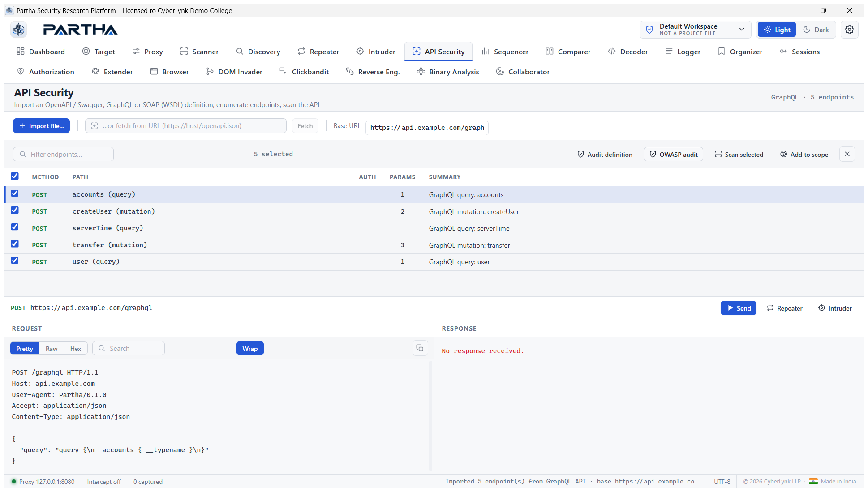Image resolution: width=868 pixels, height=492 pixels.
Task: Open the Dashboard tab label
Action: [x=47, y=52]
